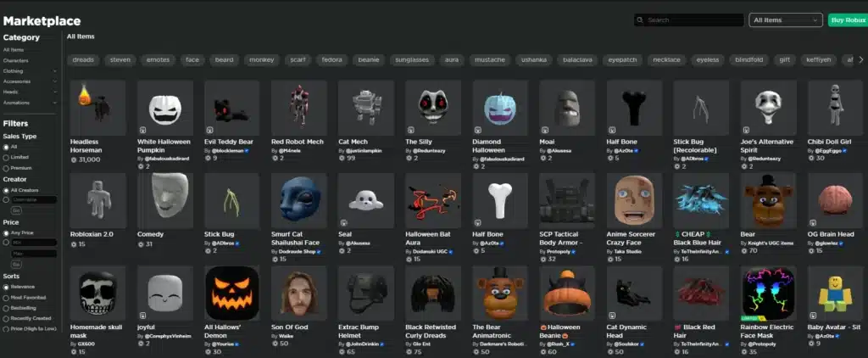Open the Seal item thumbnail
Viewport: 868px width, 358px height.
pyautogui.click(x=366, y=200)
